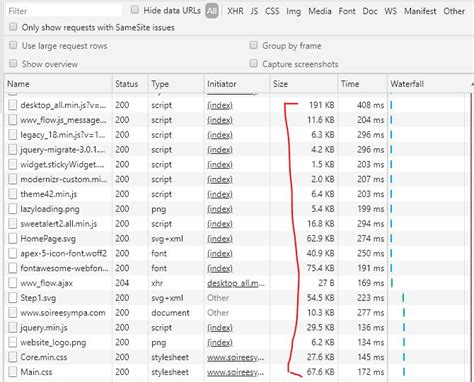Click file icon beside Step1.svg
This screenshot has width=474, height=382.
[13, 298]
